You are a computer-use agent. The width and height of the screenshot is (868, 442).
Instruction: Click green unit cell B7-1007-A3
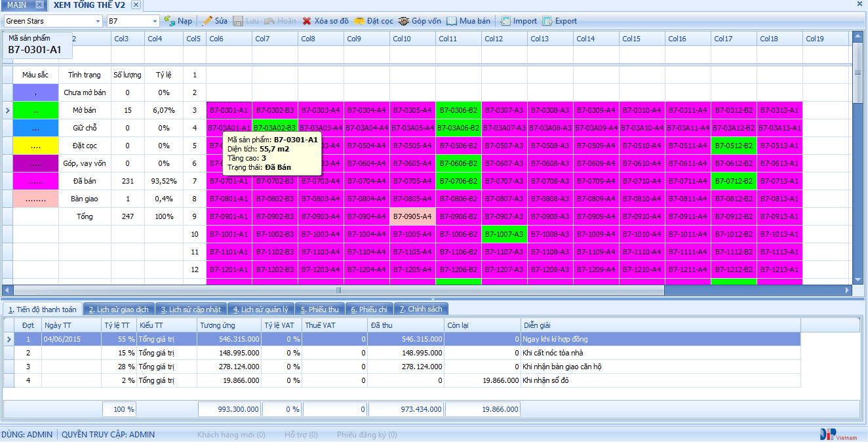[504, 234]
